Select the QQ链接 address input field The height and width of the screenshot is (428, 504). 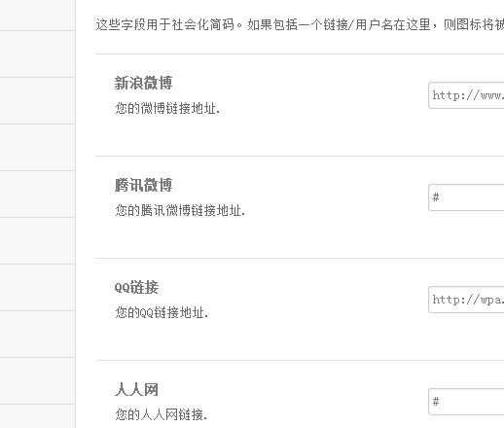[466, 300]
